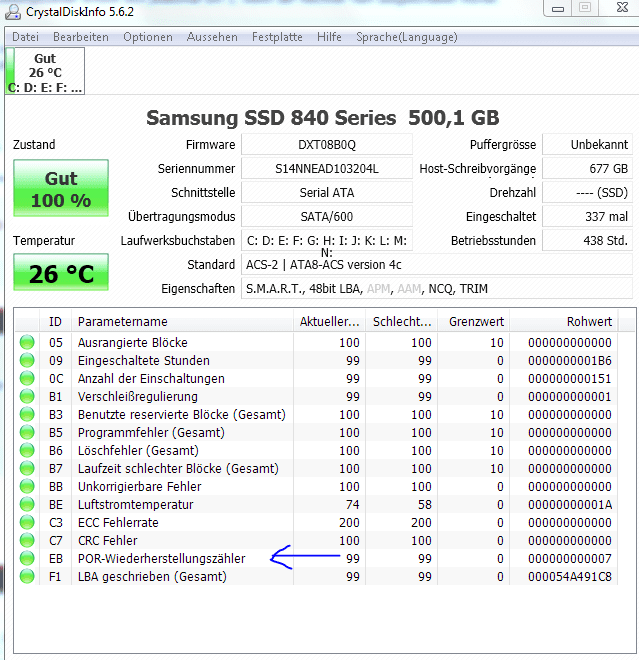Click the status circle for Anzahl der Einschaltungen

27,378
